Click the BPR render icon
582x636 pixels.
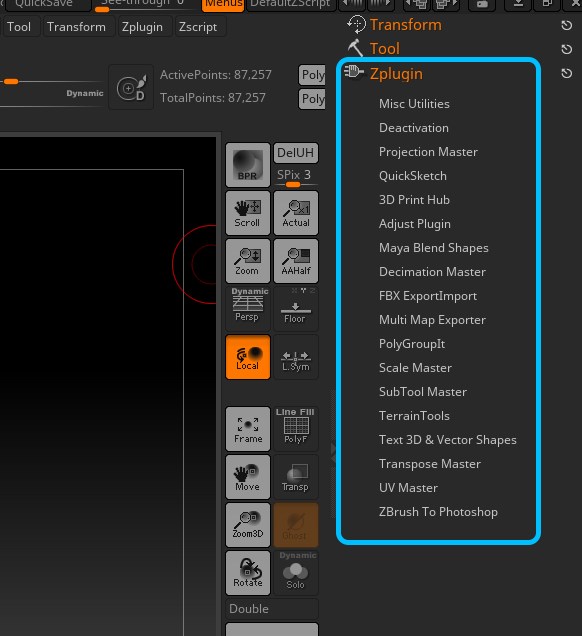coord(247,165)
